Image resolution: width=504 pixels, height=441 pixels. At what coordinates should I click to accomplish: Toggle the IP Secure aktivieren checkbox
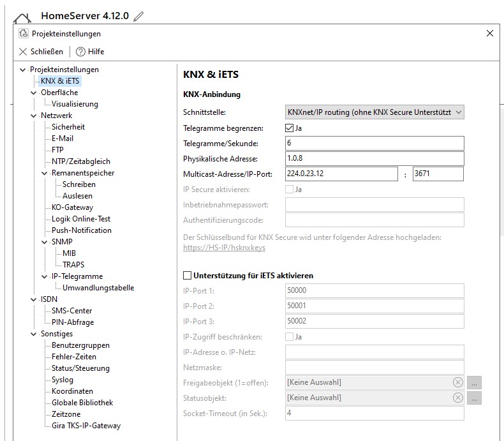coord(290,189)
